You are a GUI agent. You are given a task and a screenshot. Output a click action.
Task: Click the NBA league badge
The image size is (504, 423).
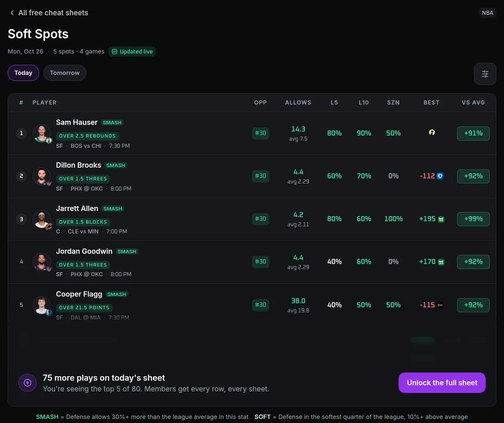[x=488, y=13]
